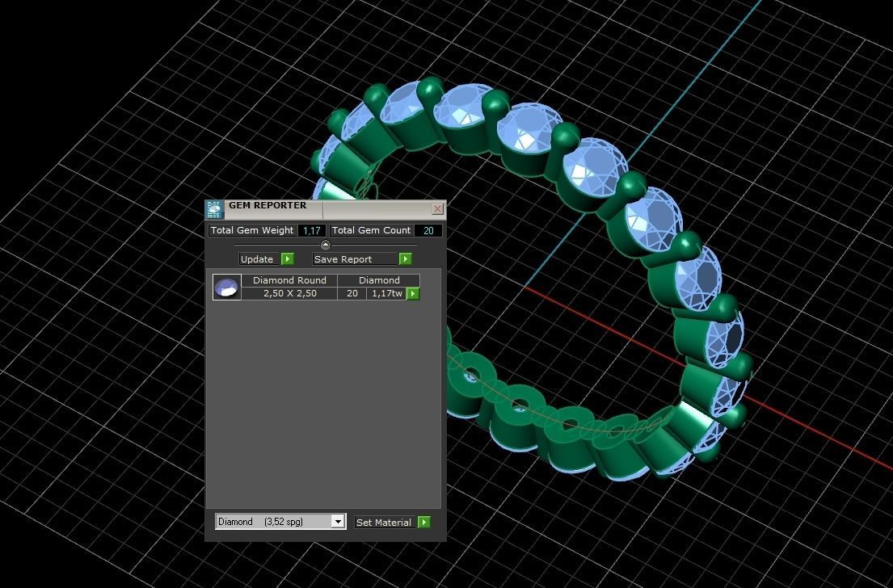Click the 'Diamond' material header cell

[x=379, y=280]
